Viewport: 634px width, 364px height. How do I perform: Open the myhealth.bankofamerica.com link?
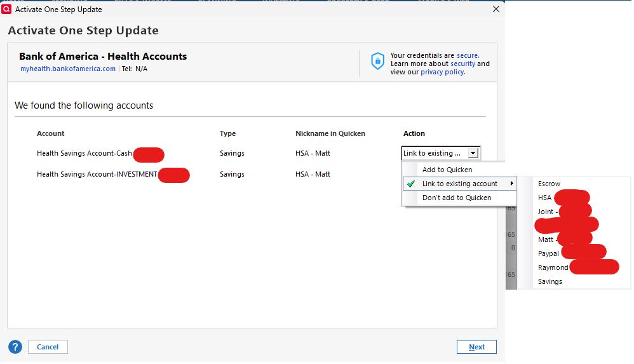coord(68,69)
